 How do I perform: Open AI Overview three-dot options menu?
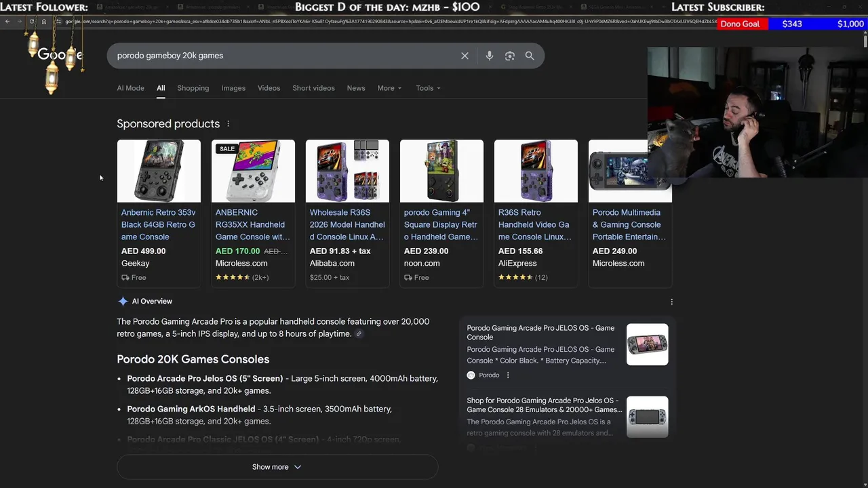pos(671,302)
